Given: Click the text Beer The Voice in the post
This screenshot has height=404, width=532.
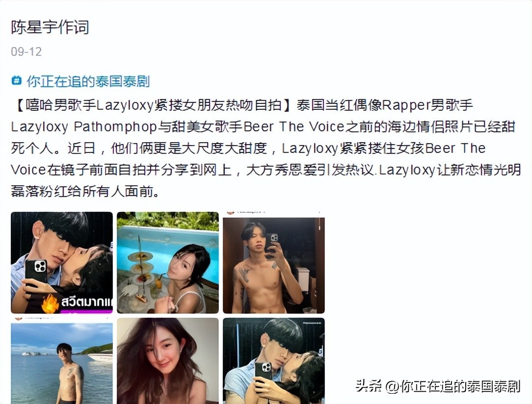Looking at the screenshot, I should (294, 127).
